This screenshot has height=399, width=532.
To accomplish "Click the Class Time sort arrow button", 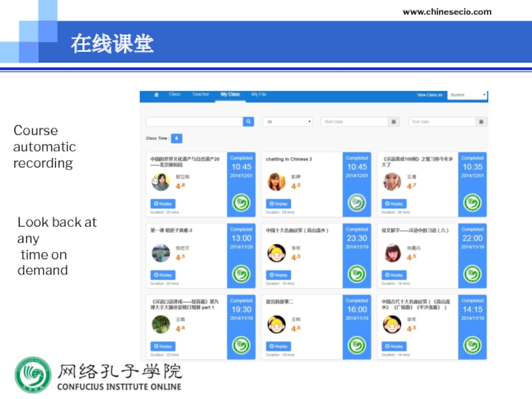I will [177, 138].
